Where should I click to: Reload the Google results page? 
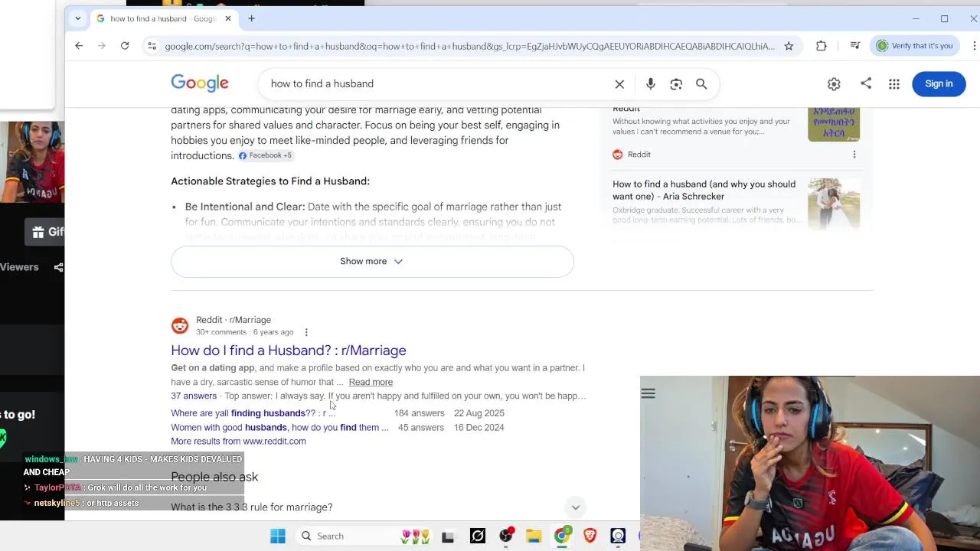tap(125, 46)
